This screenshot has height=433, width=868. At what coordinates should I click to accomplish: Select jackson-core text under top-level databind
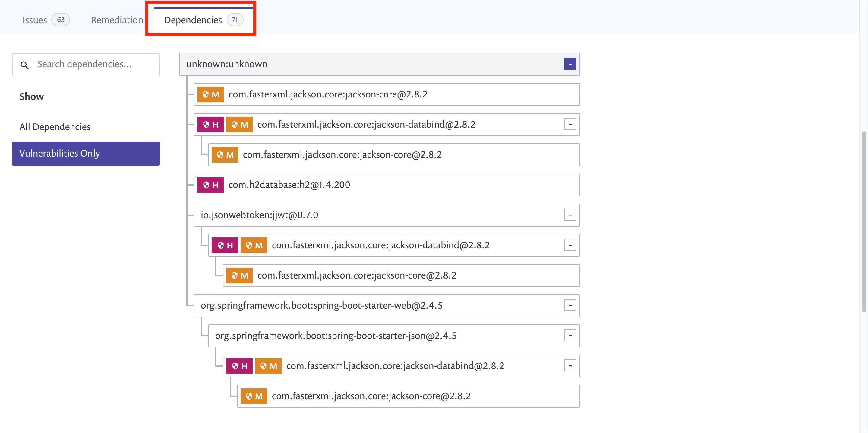coord(342,154)
